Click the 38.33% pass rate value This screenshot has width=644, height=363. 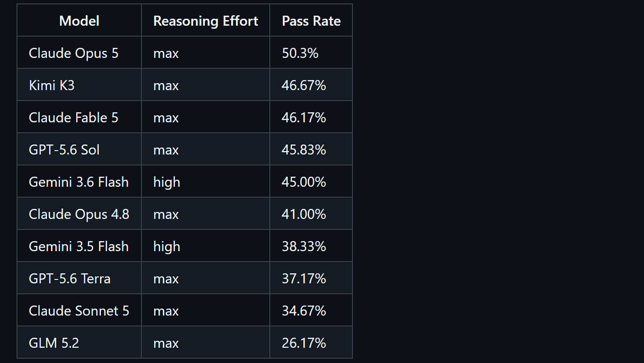pos(304,246)
